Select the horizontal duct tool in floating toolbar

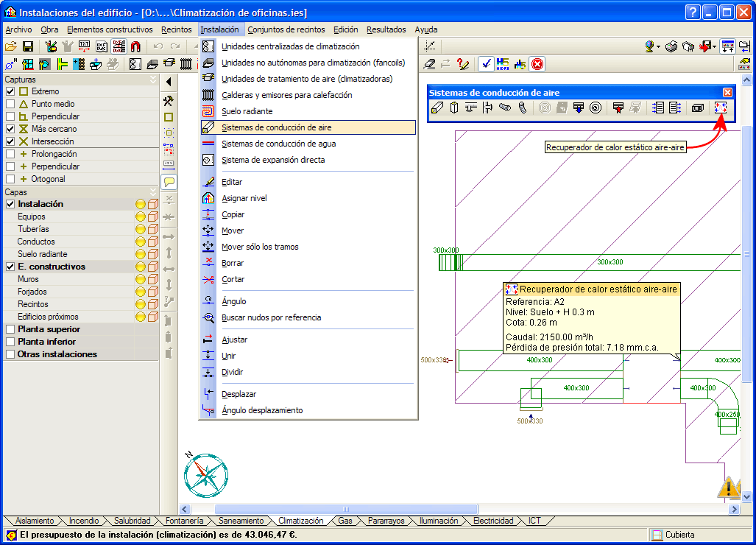tap(437, 108)
